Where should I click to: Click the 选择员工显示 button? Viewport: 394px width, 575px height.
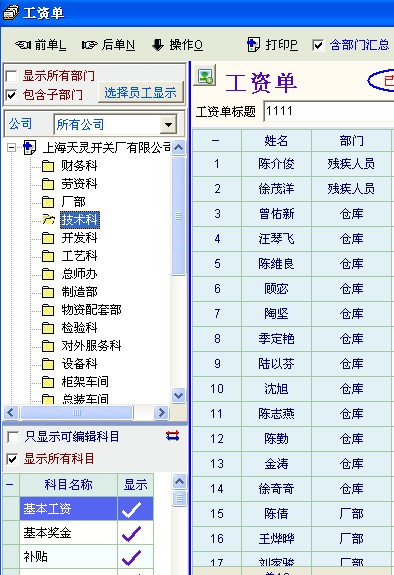point(141,92)
